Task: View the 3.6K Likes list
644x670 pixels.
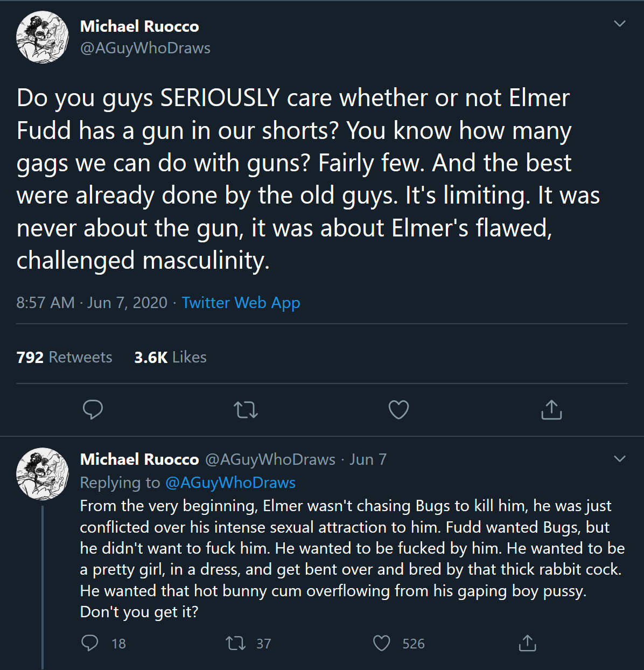Action: coord(170,357)
